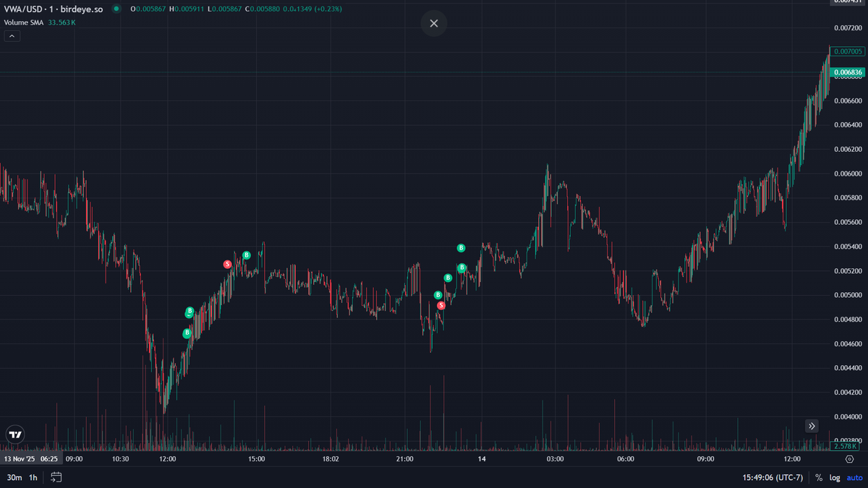Viewport: 868px width, 488px height.
Task: Open timezone menu showing 15:49:06 (UTC-7)
Action: 773,477
